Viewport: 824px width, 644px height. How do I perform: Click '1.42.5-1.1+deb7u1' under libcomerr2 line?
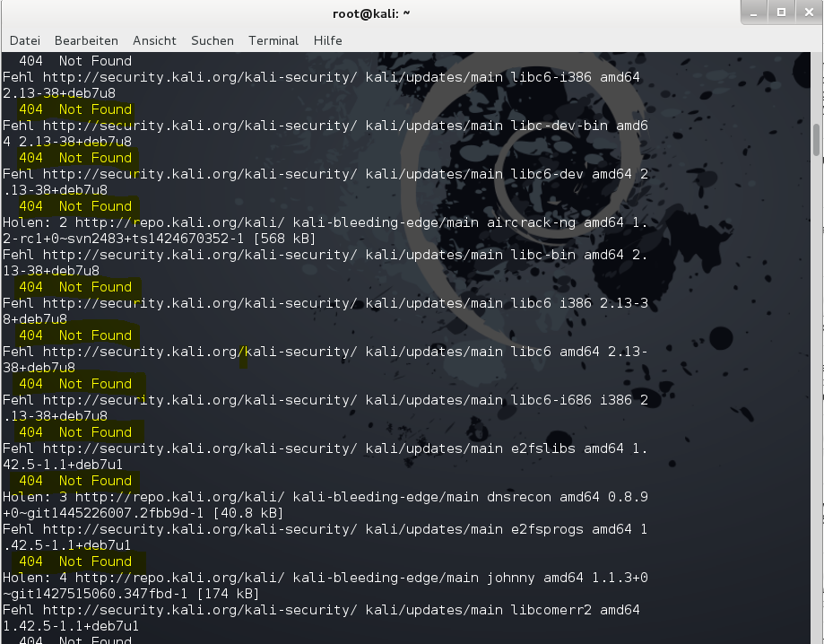pyautogui.click(x=71, y=627)
